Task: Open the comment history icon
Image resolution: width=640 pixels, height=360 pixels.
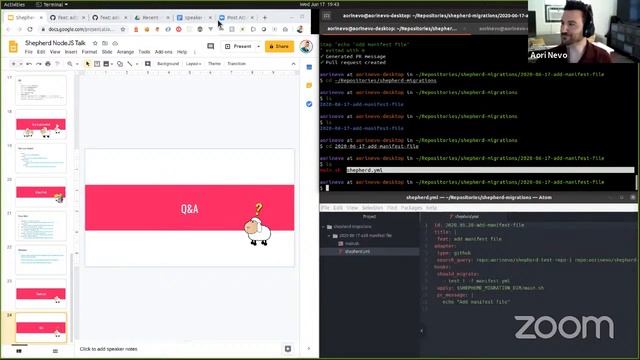Action: pos(211,47)
